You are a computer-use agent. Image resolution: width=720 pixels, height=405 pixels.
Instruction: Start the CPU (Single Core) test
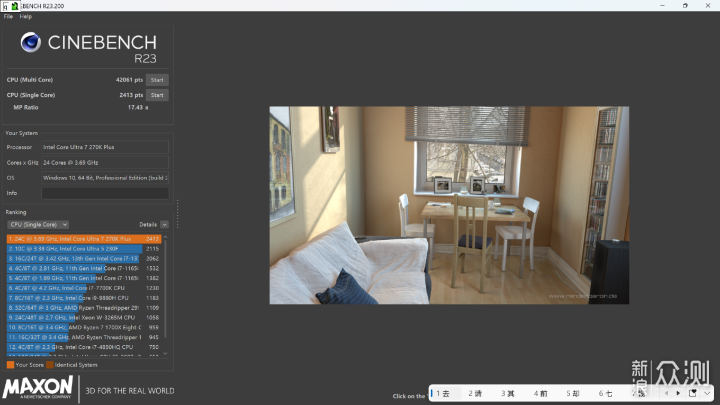[157, 95]
